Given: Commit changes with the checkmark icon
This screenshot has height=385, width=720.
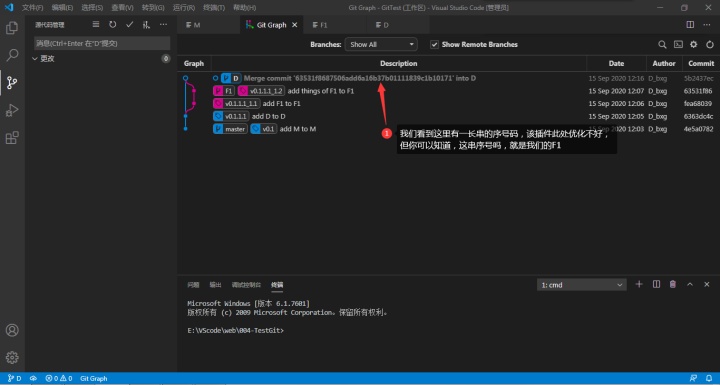Looking at the screenshot, I should click(129, 24).
